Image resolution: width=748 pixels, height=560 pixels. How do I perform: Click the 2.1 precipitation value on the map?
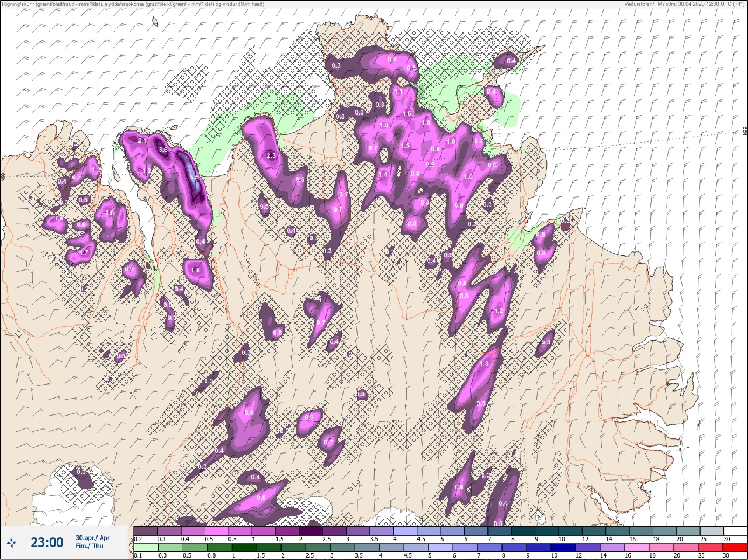143,141
